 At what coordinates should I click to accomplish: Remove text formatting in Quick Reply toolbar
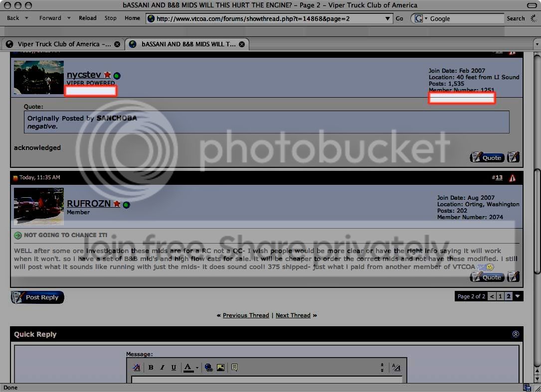[x=137, y=368]
